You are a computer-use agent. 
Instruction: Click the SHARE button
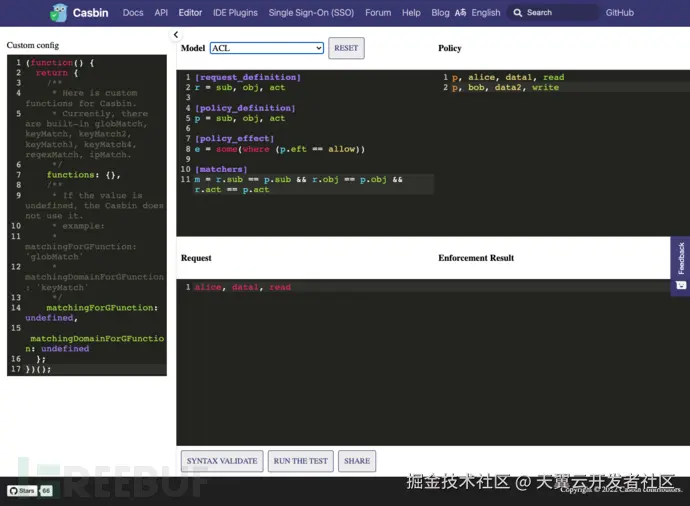[357, 461]
